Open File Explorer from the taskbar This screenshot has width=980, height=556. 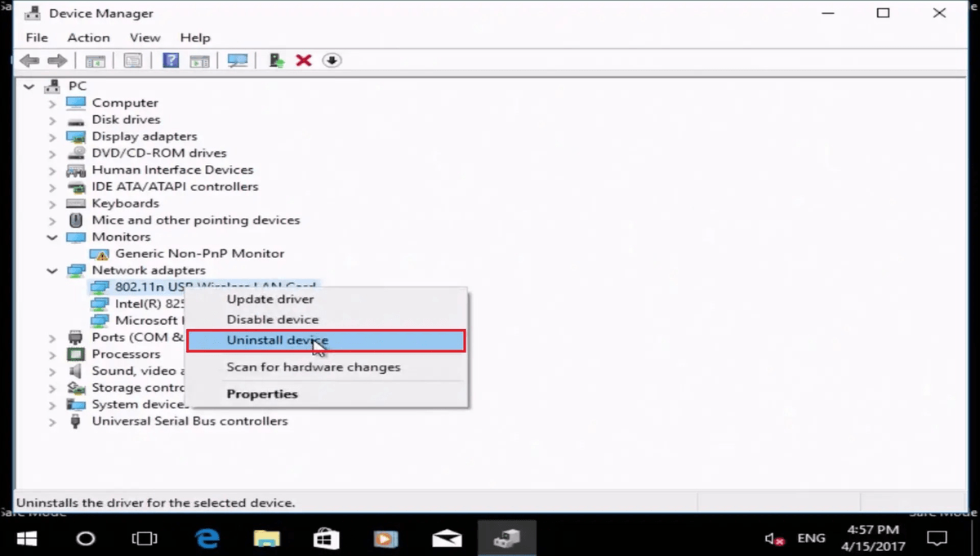coord(266,539)
